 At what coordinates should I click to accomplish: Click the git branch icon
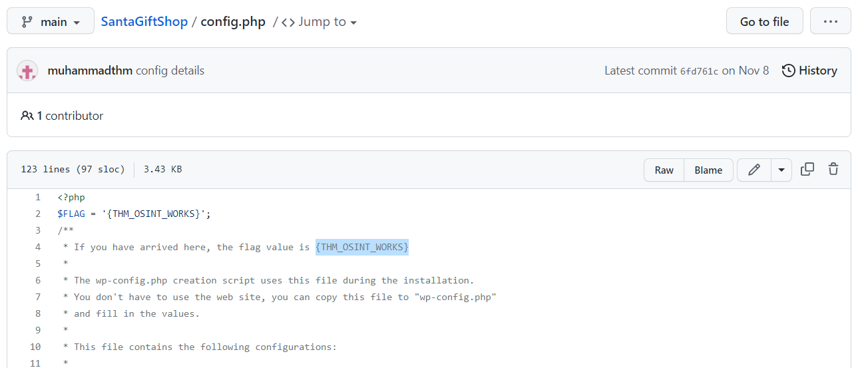(x=27, y=22)
